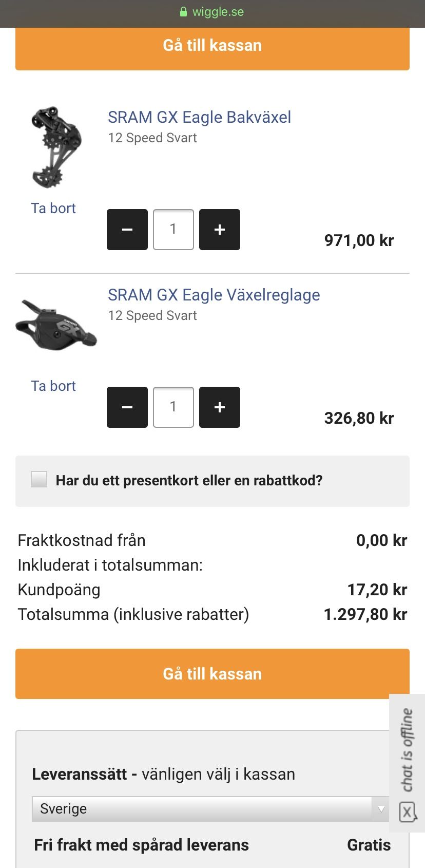The image size is (425, 868).
Task: Decrease quantity of SRAM GX Eagle Bakväxel
Action: (127, 230)
